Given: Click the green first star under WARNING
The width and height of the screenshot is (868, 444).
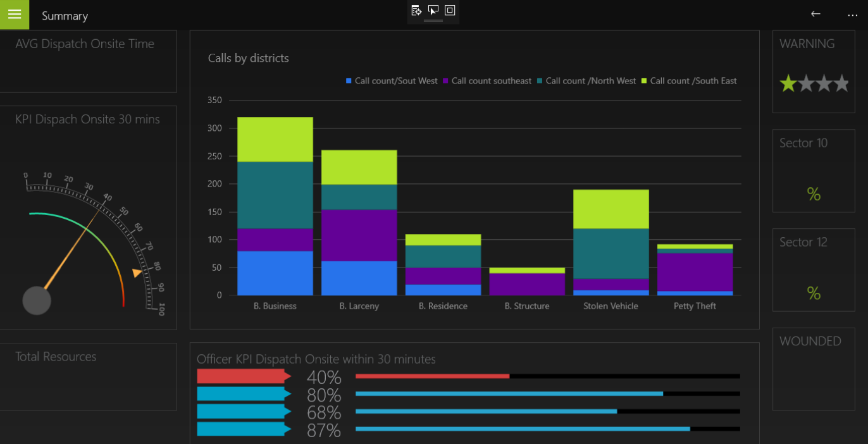Looking at the screenshot, I should click(x=788, y=83).
